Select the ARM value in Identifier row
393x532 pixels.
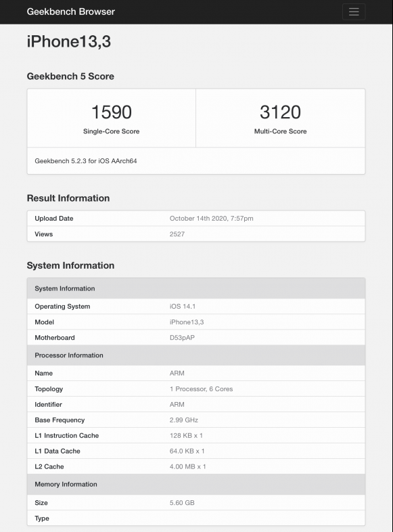(x=177, y=405)
